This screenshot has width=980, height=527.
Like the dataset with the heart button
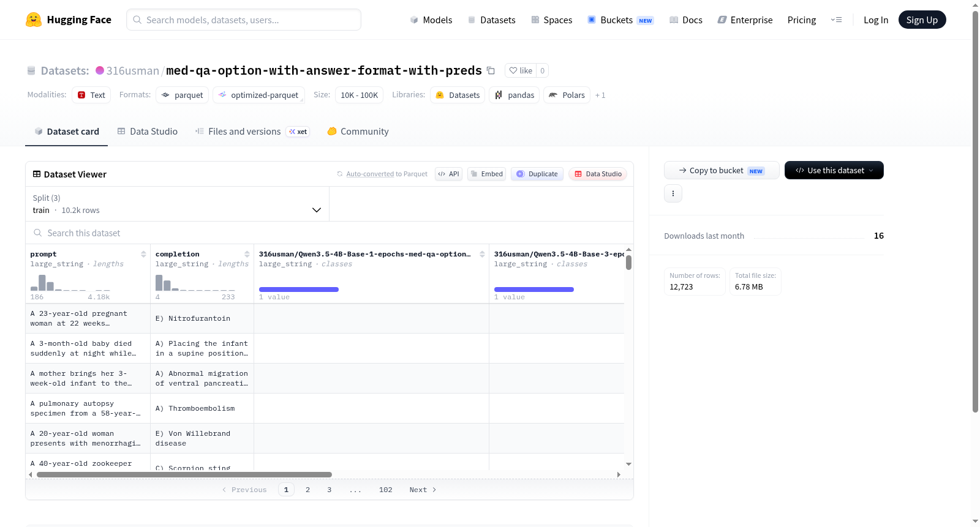point(521,70)
